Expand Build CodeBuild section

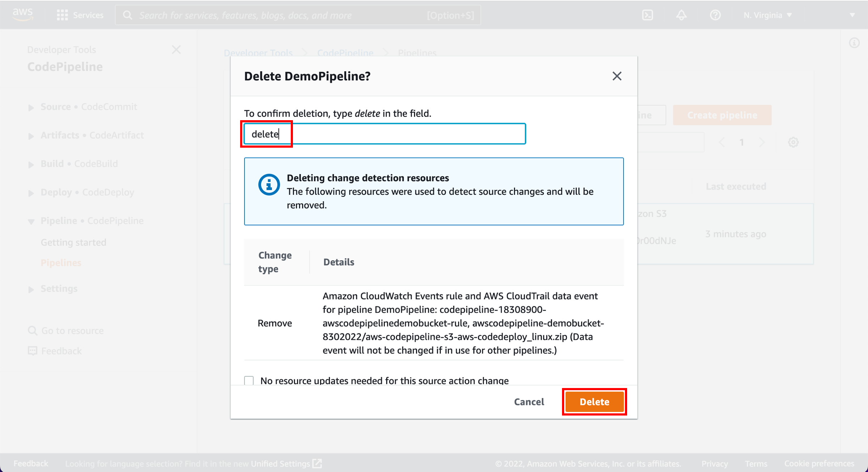click(31, 165)
